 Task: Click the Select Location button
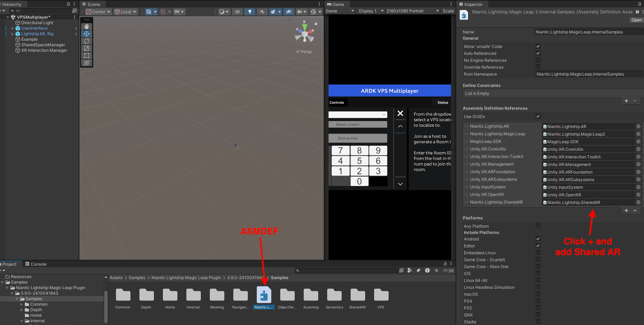tap(358, 125)
